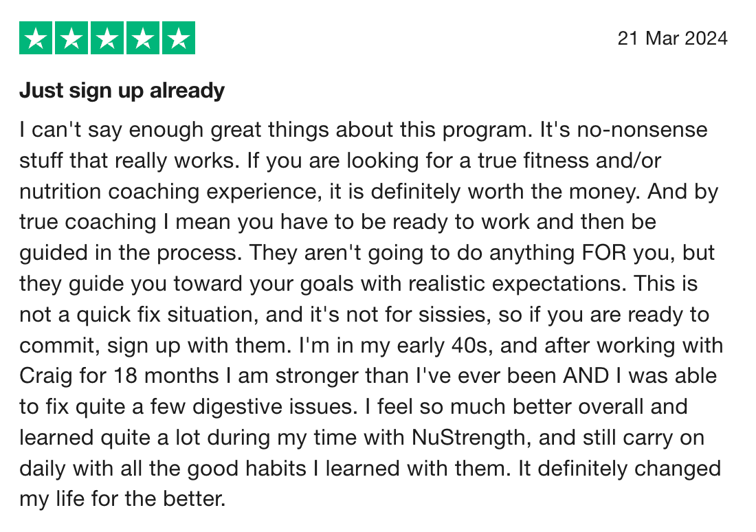
Task: Click the words 'digestive issues' in the review
Action: [x=272, y=407]
